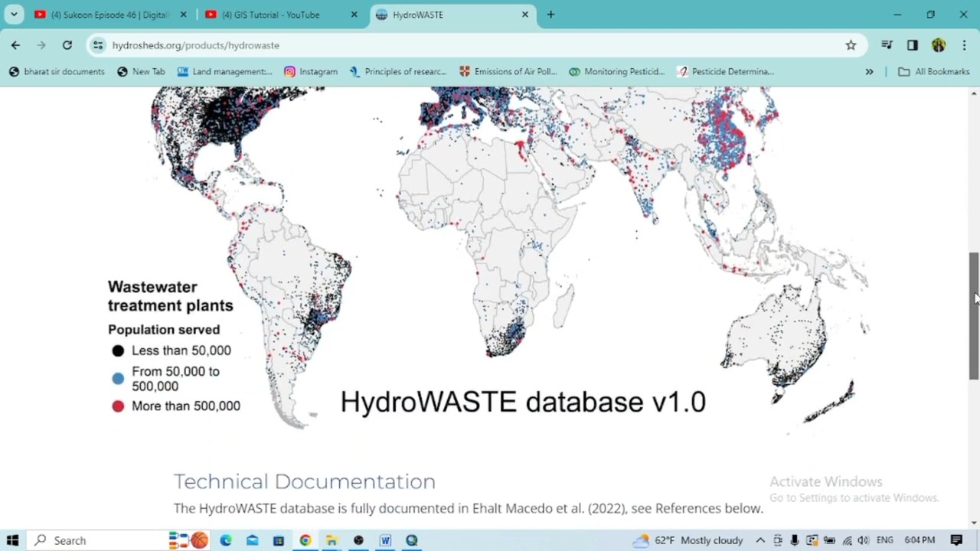
Task: Click the world map image
Action: (x=490, y=260)
